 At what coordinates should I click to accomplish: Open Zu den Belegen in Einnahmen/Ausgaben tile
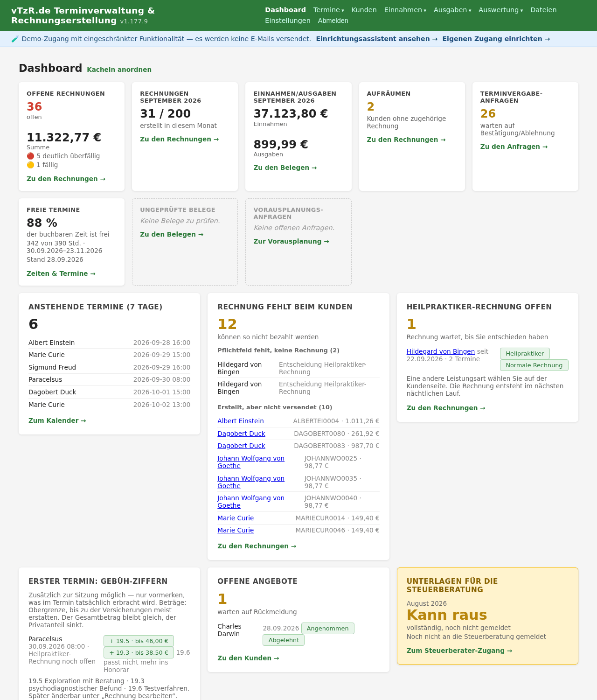(285, 168)
